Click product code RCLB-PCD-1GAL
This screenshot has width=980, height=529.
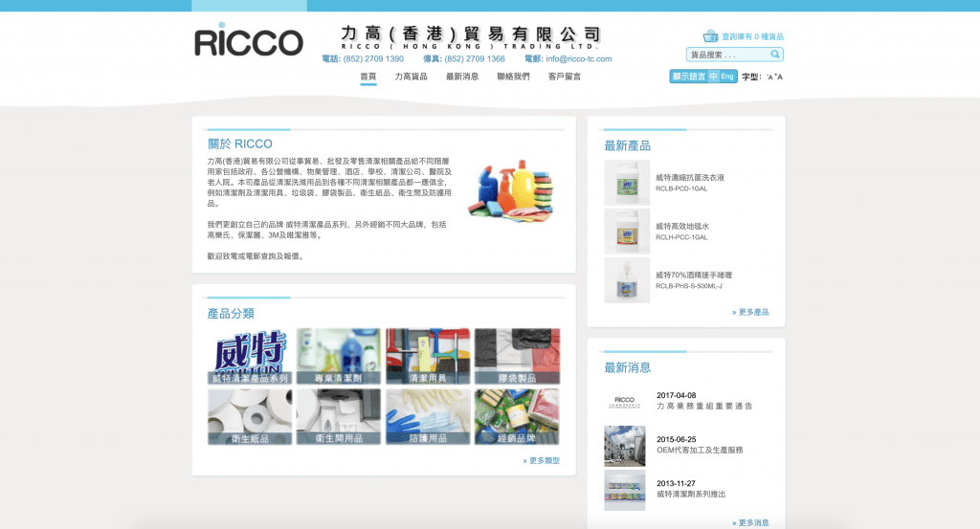[681, 188]
